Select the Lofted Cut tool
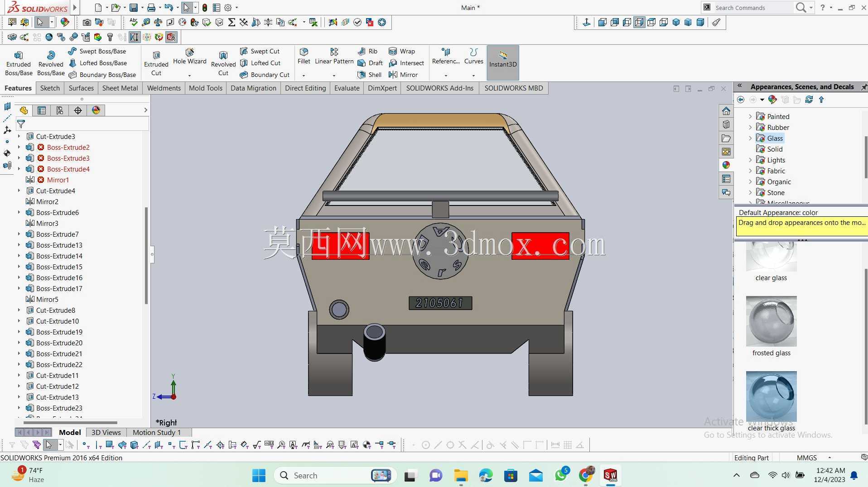The width and height of the screenshot is (868, 487). coord(260,63)
